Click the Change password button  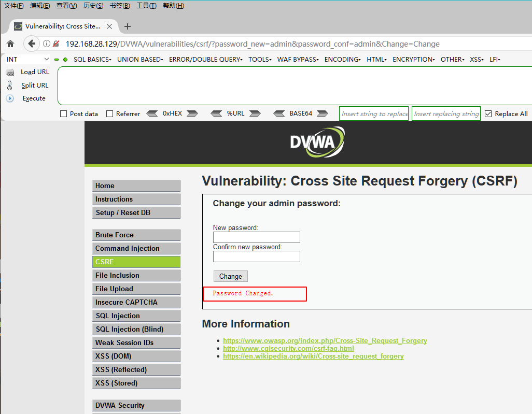coord(231,276)
